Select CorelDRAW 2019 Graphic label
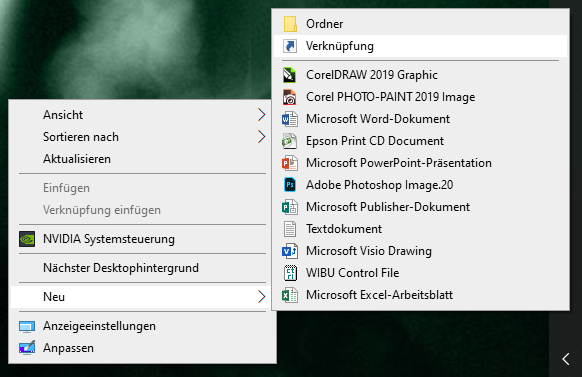The height and width of the screenshot is (377, 582). pos(372,75)
